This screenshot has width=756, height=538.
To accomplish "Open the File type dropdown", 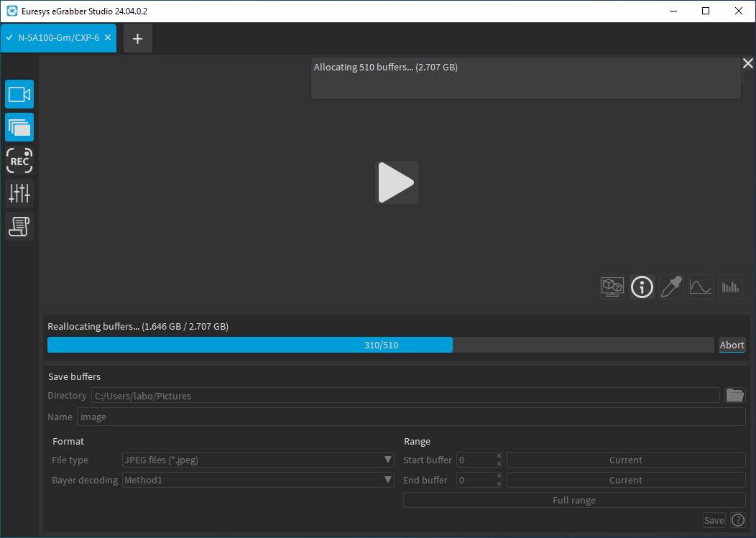I will coord(258,460).
